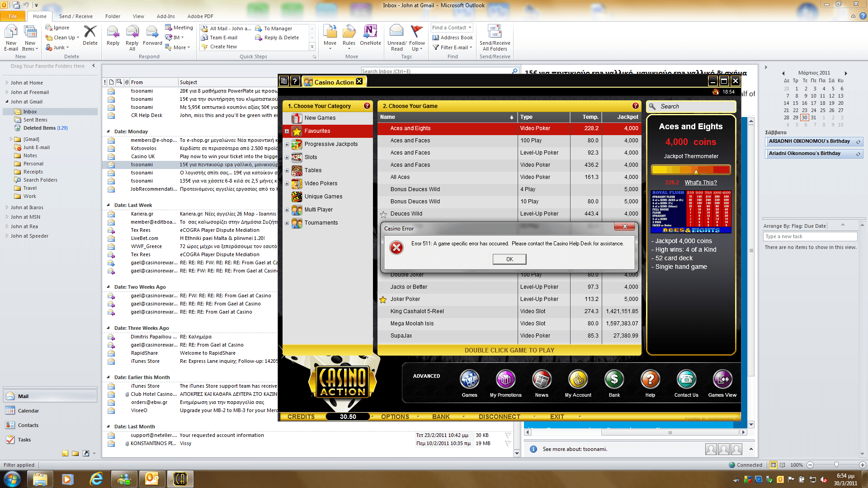Click BANK in casino bottom bar
This screenshot has width=868, height=488.
pos(441,417)
